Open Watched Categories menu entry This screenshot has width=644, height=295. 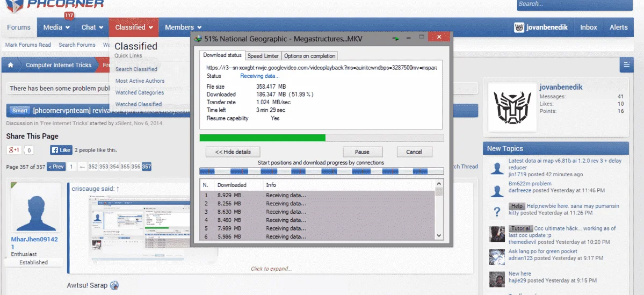click(140, 92)
